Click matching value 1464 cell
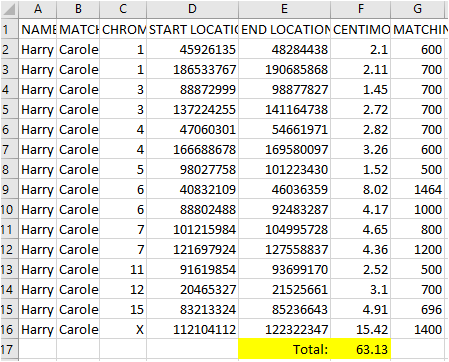449x362 pixels. pos(418,189)
